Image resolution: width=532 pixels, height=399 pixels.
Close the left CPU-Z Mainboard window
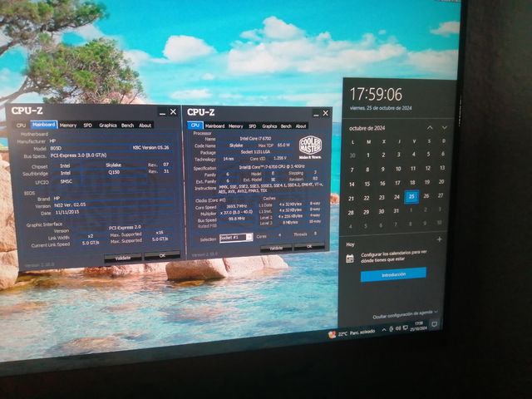[x=173, y=111]
